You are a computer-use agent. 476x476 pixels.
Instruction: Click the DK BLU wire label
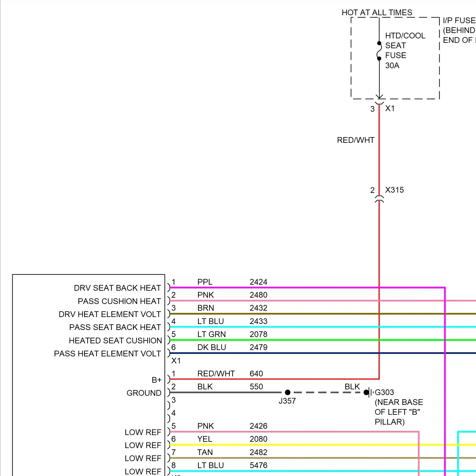point(212,347)
